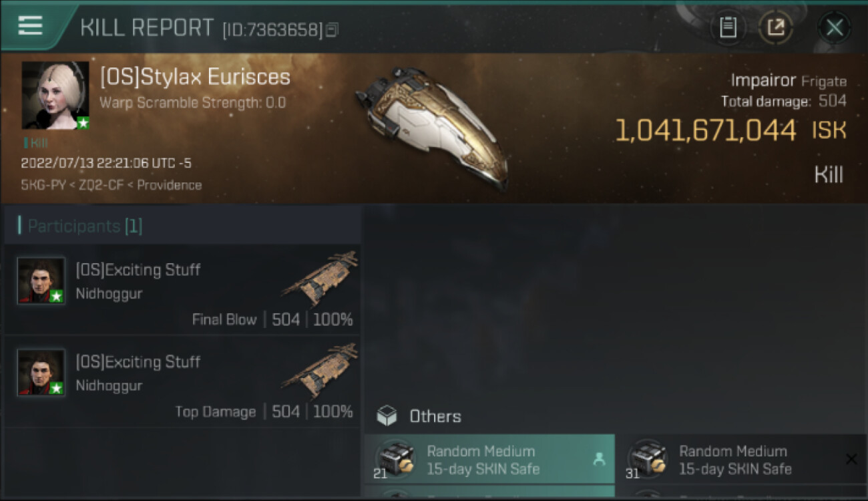This screenshot has height=501, width=868.
Task: Select first Exciting Stuff participant portrait
Action: click(x=41, y=281)
